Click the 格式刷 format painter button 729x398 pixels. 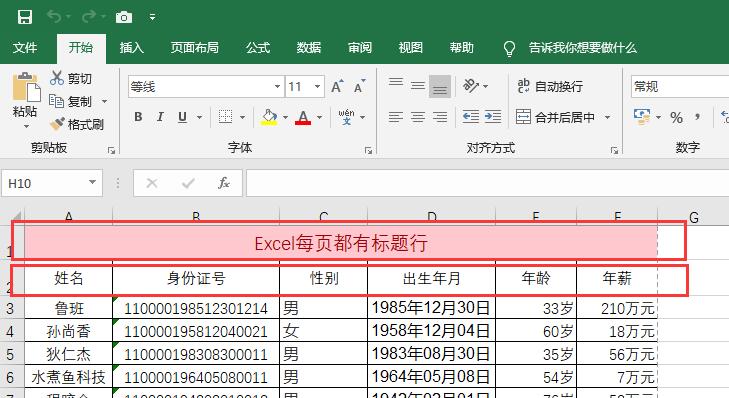[x=77, y=124]
